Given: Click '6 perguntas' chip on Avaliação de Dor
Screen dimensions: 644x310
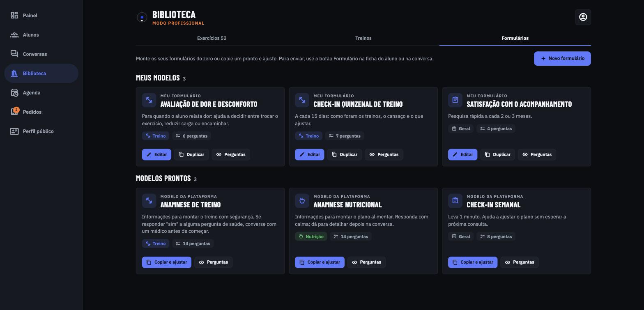Looking at the screenshot, I should [191, 136].
